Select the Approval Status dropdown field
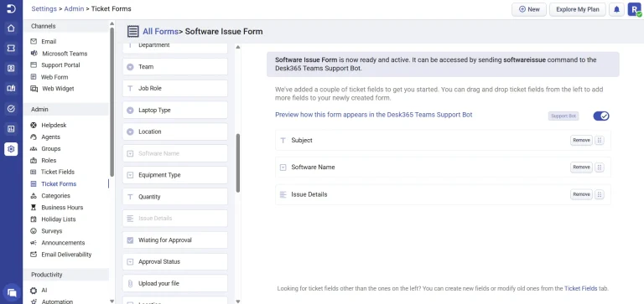 175,262
